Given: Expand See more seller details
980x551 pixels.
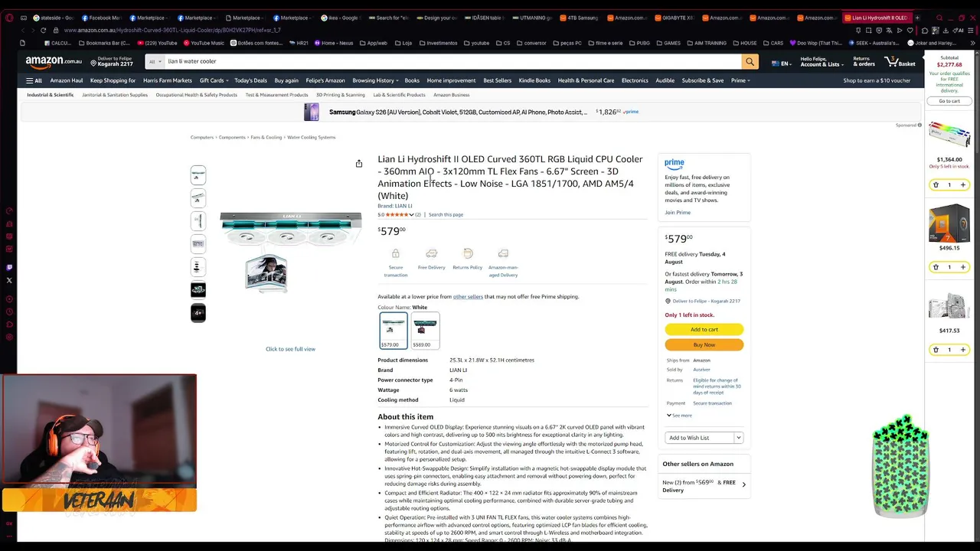Looking at the screenshot, I should (679, 416).
